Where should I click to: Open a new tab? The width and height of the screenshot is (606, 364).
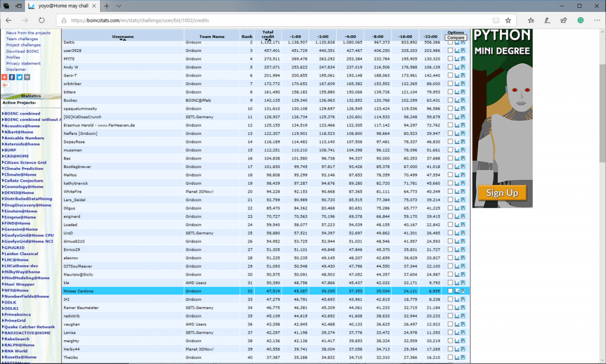pyautogui.click(x=107, y=6)
